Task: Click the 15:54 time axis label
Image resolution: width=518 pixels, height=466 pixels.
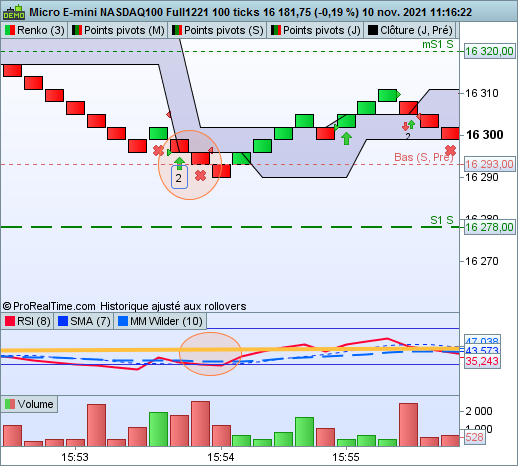Action: [x=221, y=457]
